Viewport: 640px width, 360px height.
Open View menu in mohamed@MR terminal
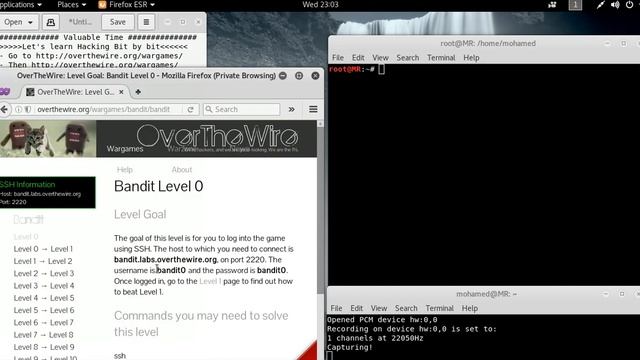(378, 308)
